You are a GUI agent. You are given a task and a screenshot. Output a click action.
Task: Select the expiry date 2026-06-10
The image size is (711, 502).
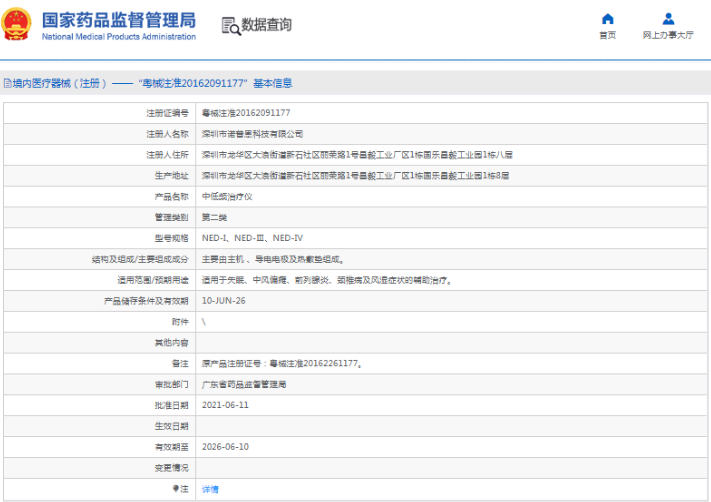point(225,447)
